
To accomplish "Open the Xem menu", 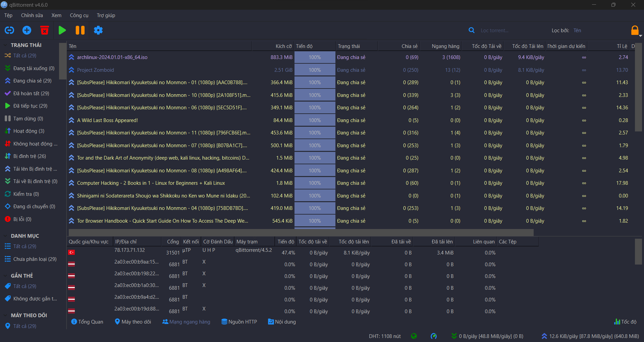I will point(56,15).
